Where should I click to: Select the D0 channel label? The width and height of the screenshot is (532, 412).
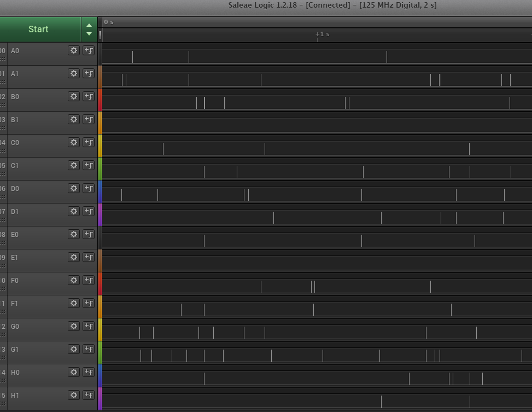pos(15,189)
